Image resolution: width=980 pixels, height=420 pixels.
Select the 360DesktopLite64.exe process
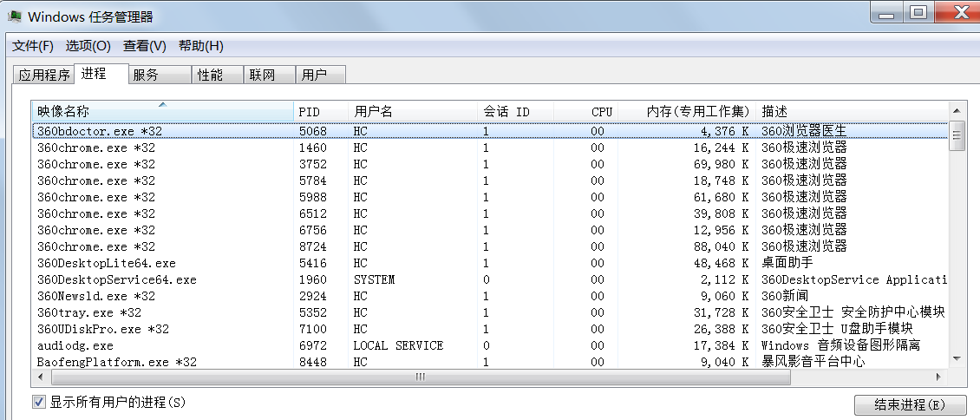(x=490, y=263)
